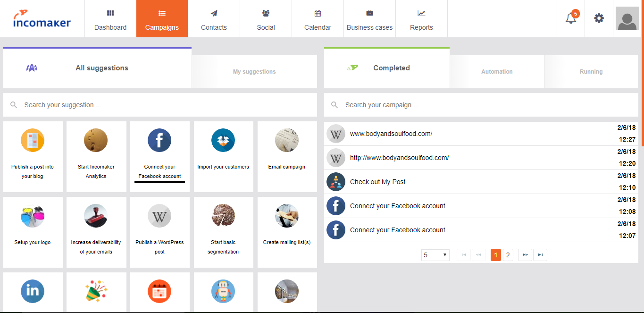Open the Check out My Post campaign

click(x=481, y=182)
